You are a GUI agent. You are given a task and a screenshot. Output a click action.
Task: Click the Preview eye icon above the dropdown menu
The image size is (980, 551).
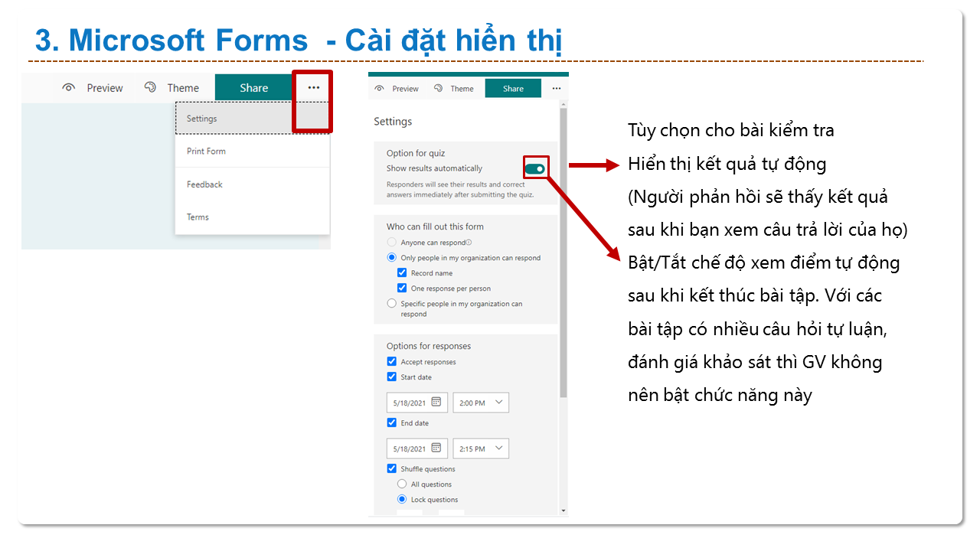(x=69, y=88)
